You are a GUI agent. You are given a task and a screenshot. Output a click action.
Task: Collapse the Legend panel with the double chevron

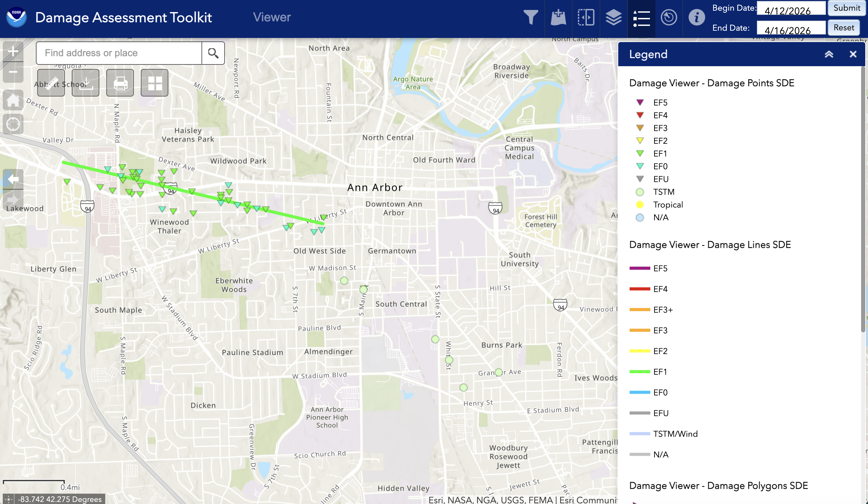(x=829, y=54)
